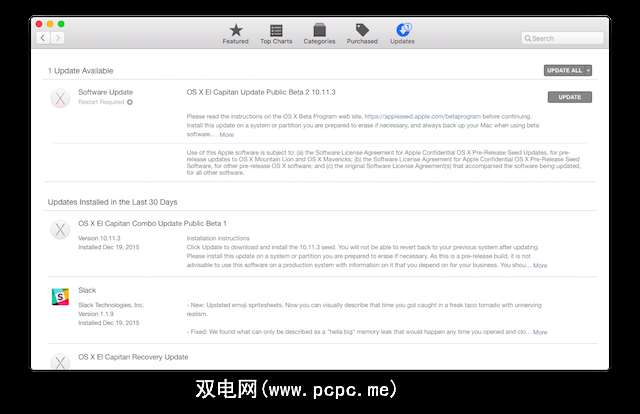Click UPDATE for OS X Beta 2
The height and width of the screenshot is (414, 640).
coord(569,97)
